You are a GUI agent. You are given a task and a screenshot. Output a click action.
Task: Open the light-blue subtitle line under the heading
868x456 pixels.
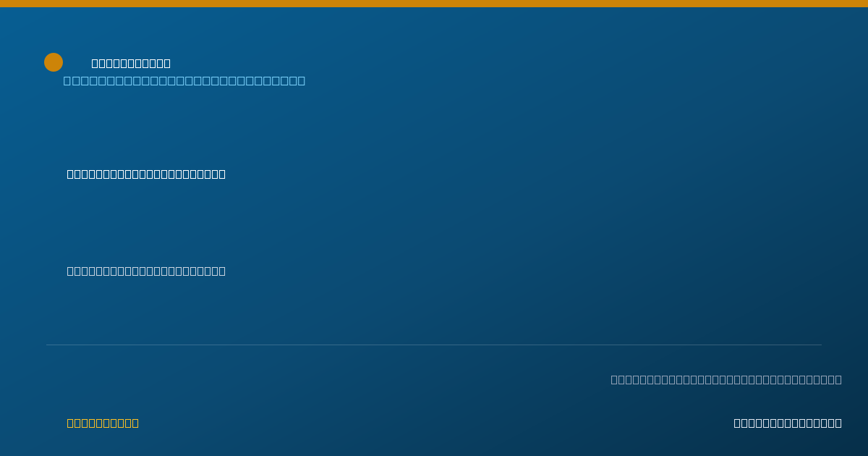(x=184, y=80)
